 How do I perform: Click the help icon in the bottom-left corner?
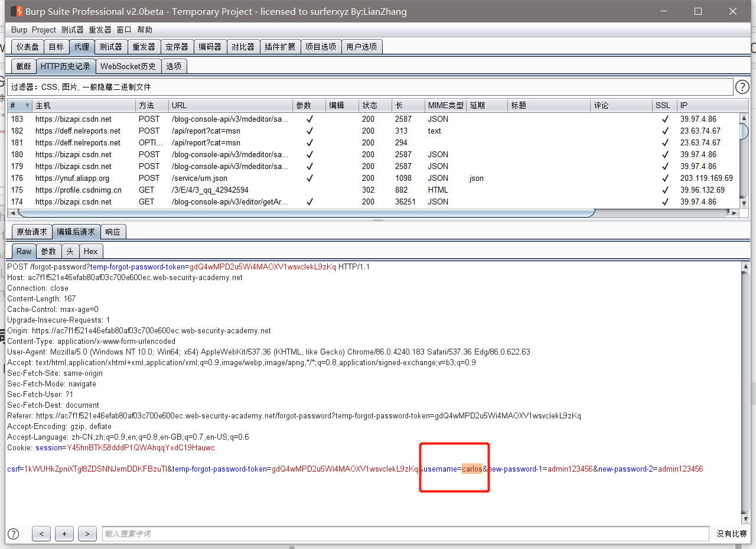[13, 534]
